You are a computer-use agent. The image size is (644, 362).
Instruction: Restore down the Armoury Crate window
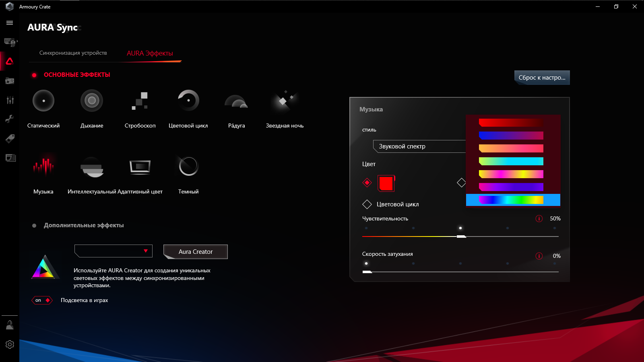[616, 6]
